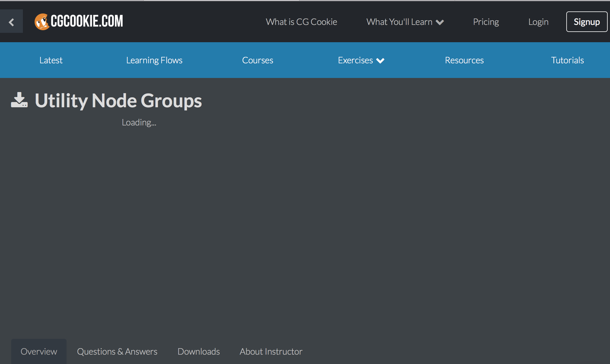Go to Courses section

pyautogui.click(x=257, y=60)
